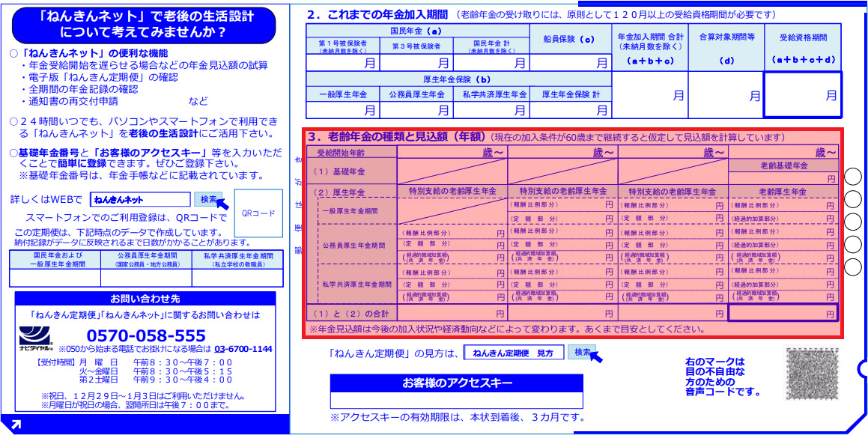Select the 年金見込額の試算 bullet line
This screenshot has width=868, height=435.
point(144,65)
